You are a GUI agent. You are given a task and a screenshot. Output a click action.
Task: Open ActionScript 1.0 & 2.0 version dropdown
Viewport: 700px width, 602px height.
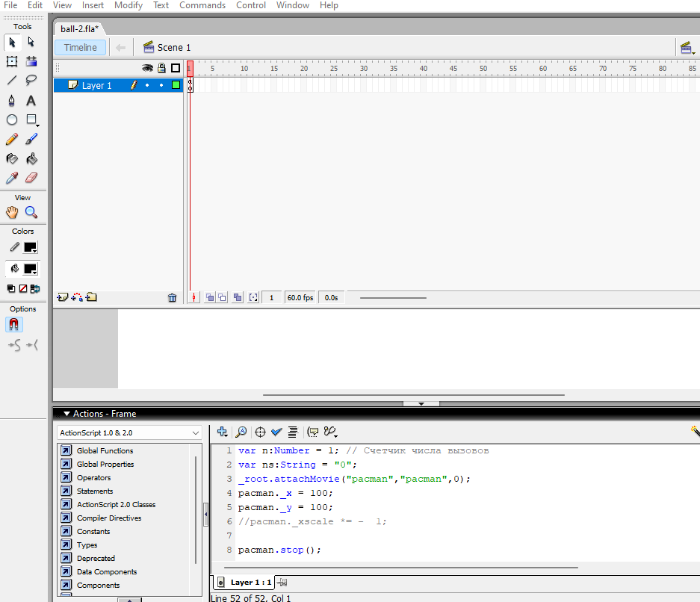point(129,433)
